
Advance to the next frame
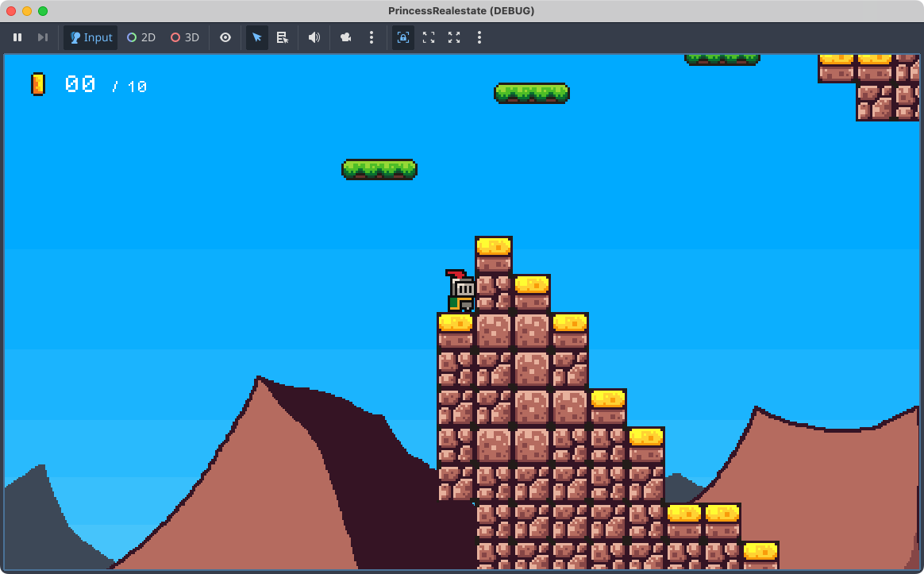coord(43,37)
